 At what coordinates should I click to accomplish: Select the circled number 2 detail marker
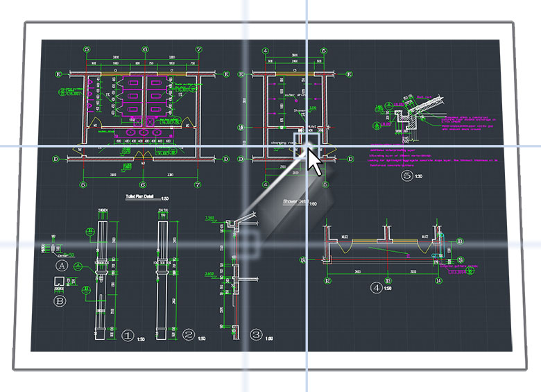[188, 335]
